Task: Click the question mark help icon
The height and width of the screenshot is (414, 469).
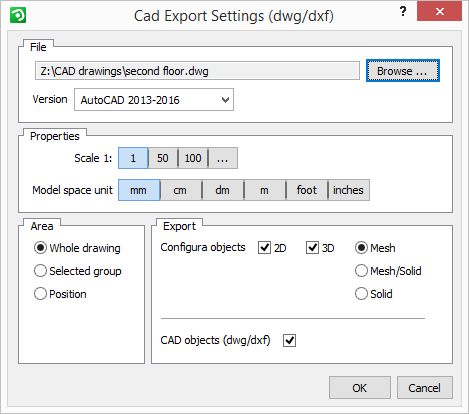Action: (403, 12)
